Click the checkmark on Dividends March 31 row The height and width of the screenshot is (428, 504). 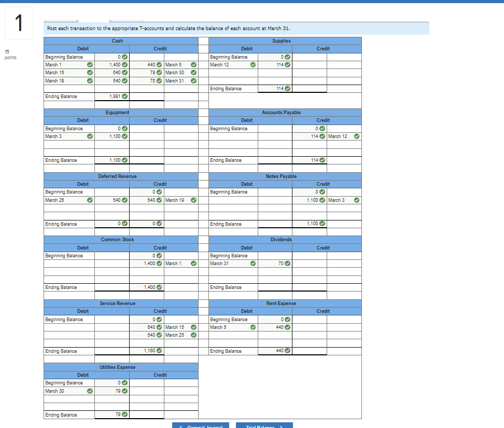tap(253, 263)
